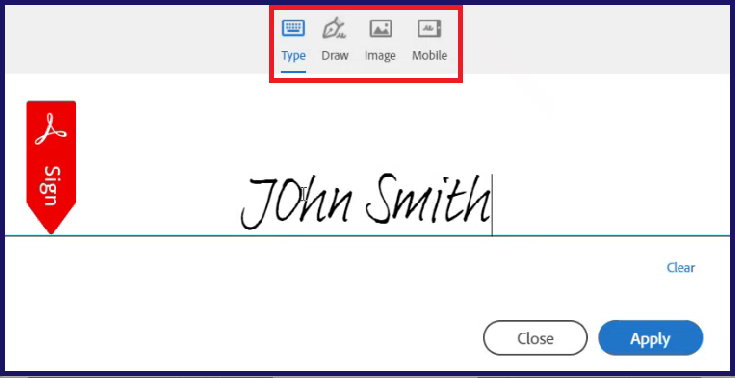Switch to the Mobile tab label
735x378 pixels.
(x=429, y=55)
